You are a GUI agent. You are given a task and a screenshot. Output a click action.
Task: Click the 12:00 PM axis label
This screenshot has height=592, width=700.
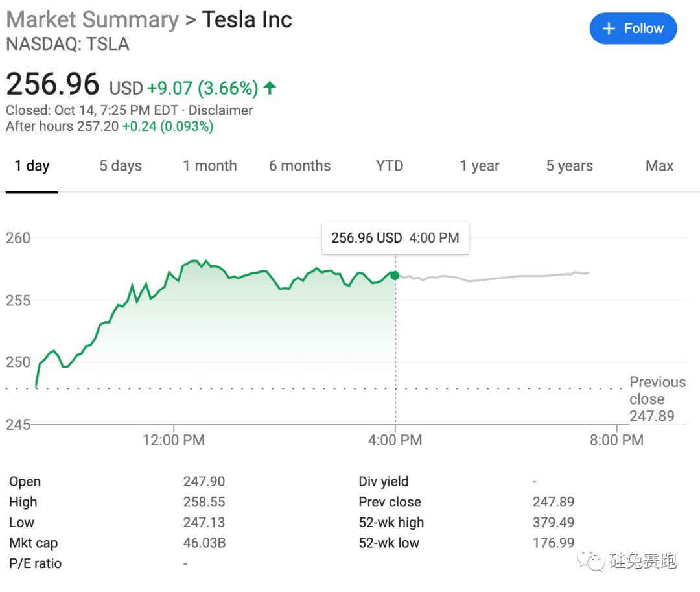[x=173, y=440]
